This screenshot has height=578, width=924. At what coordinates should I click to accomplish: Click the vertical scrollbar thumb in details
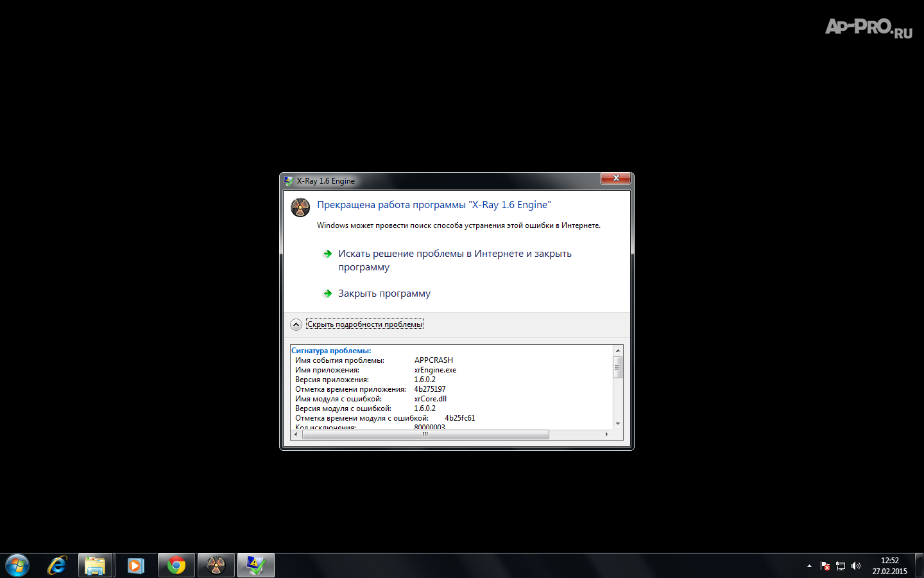click(x=618, y=367)
